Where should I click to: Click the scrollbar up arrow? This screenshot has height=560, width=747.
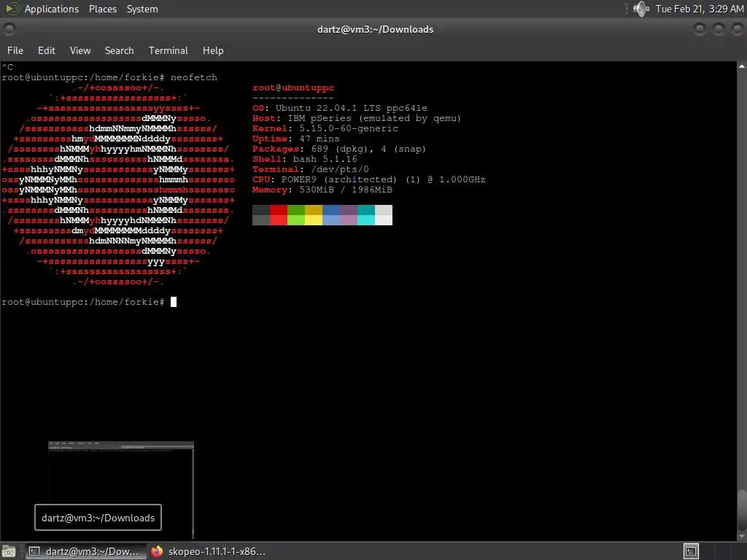(x=742, y=66)
